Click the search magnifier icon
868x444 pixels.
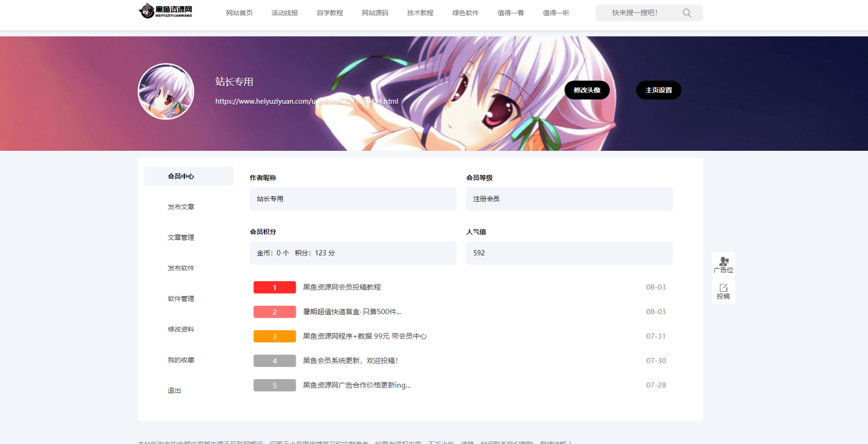point(687,13)
